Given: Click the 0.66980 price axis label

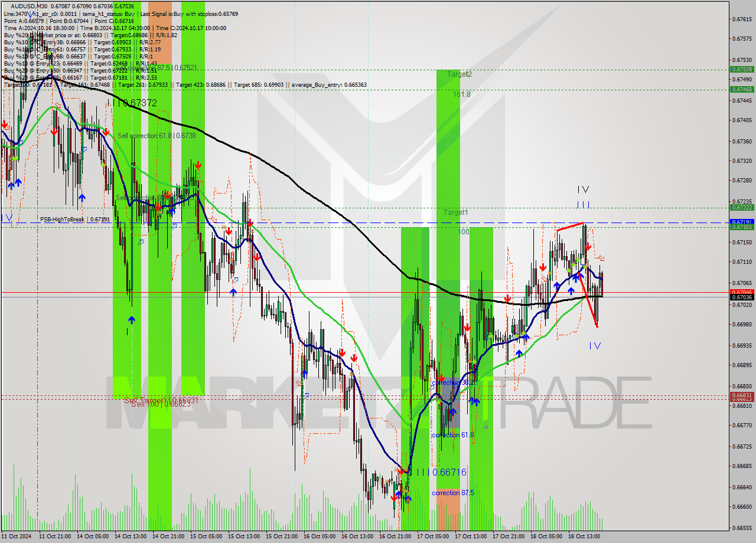Looking at the screenshot, I should (742, 324).
